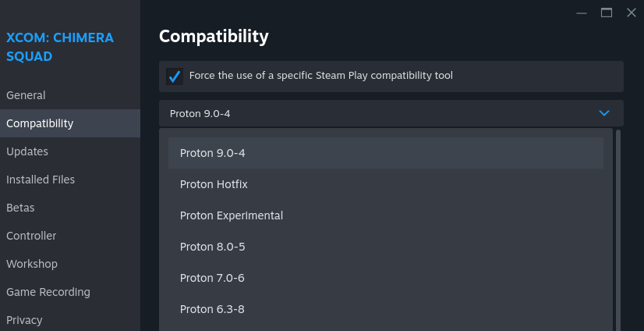Open the Installed Files section
This screenshot has width=644, height=331.
41,180
